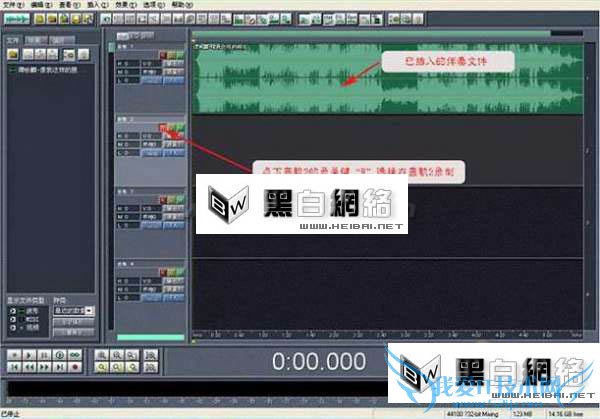Click Play to End circle button
The height and width of the screenshot is (419, 600).
[60, 355]
